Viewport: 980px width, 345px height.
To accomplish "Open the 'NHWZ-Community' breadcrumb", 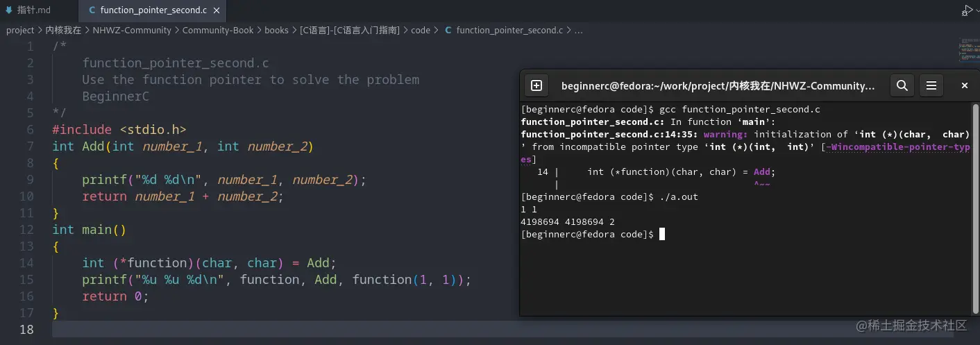I will click(x=132, y=30).
